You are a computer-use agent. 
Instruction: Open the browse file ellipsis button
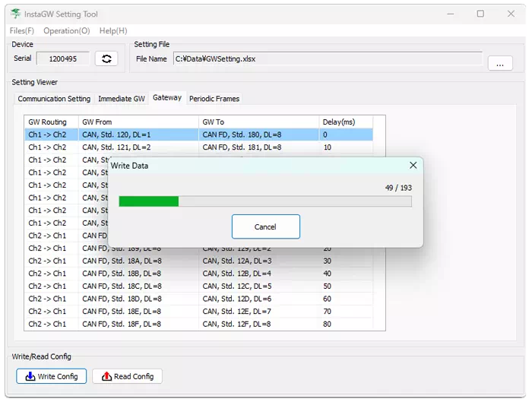[x=499, y=64]
